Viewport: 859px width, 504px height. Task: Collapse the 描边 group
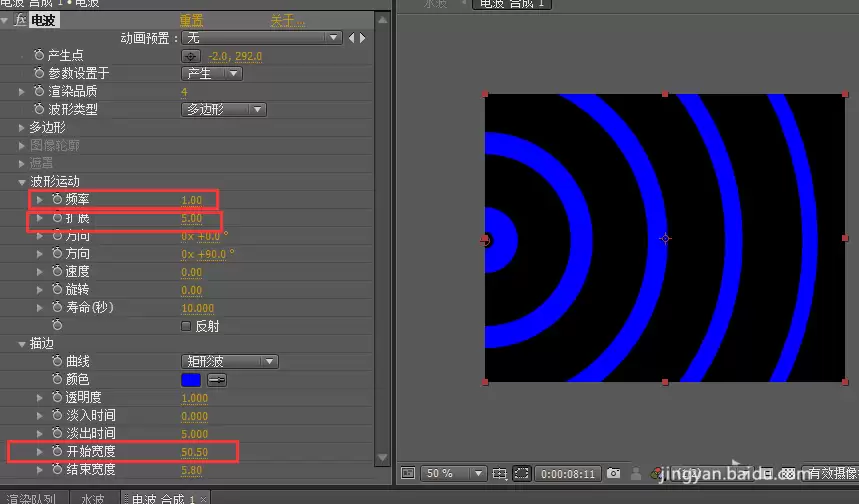pyautogui.click(x=22, y=344)
